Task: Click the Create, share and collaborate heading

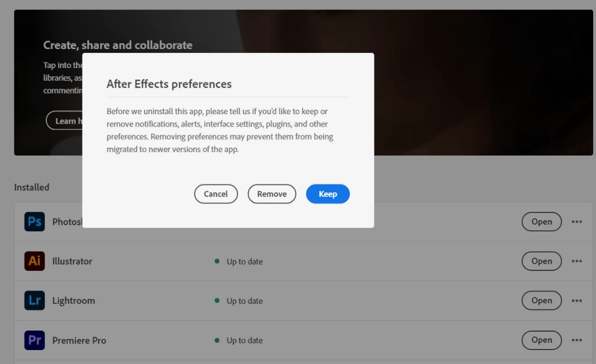Action: 118,45
